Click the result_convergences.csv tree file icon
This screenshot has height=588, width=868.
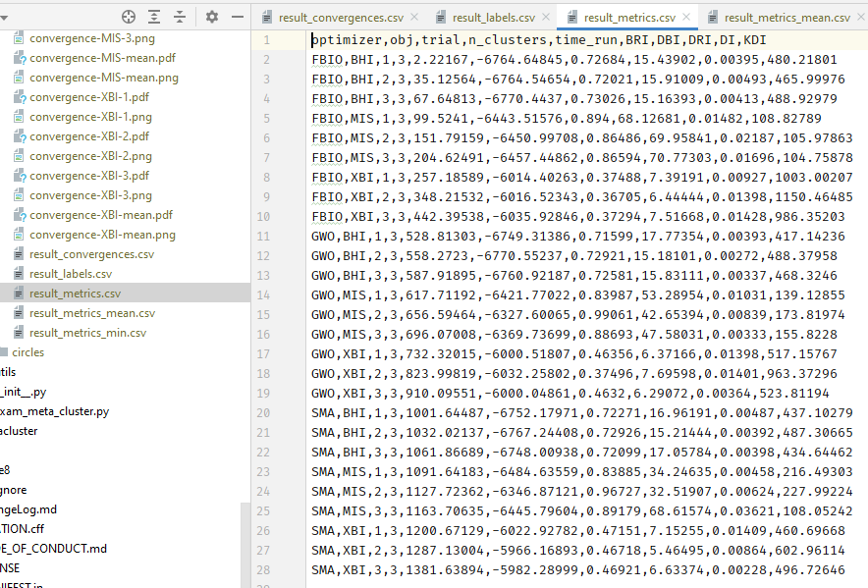19,254
